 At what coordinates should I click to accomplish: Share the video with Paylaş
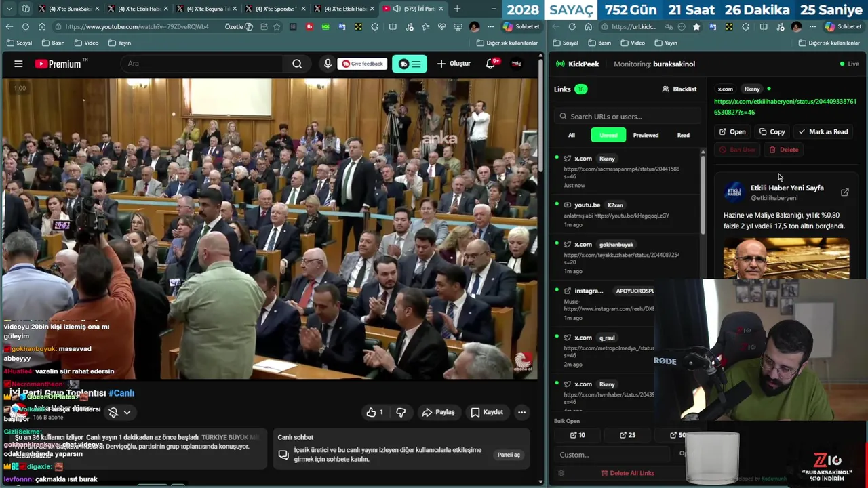click(438, 412)
